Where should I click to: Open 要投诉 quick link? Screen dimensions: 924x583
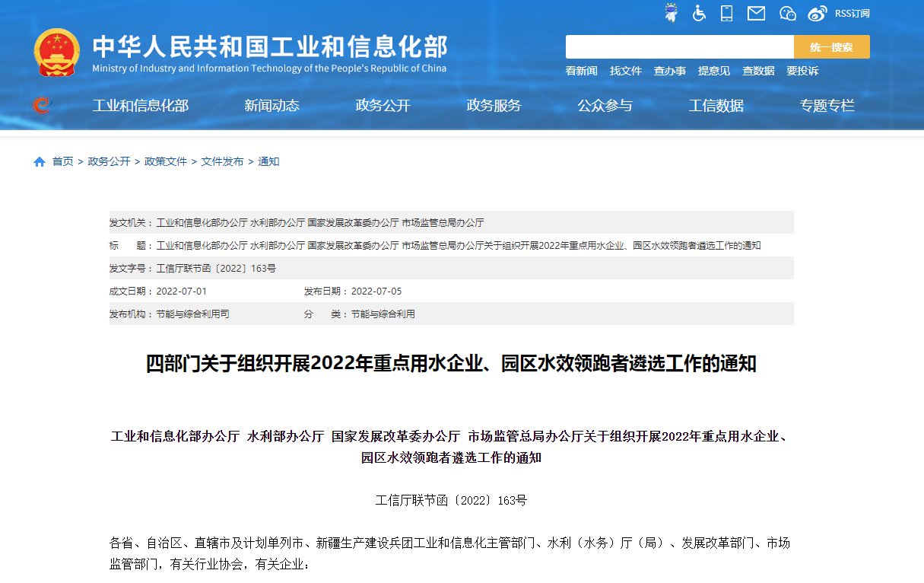point(802,71)
